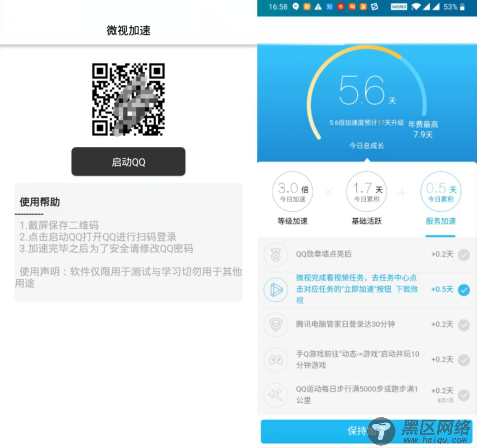Select the 服务加速 tab
The image size is (477, 448).
(x=441, y=221)
